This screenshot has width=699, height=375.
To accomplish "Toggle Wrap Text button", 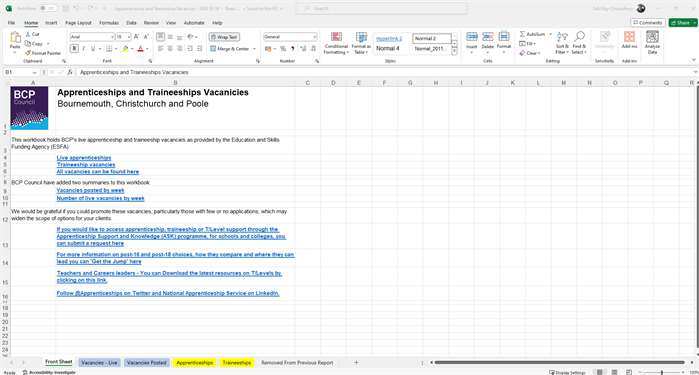I will (224, 37).
